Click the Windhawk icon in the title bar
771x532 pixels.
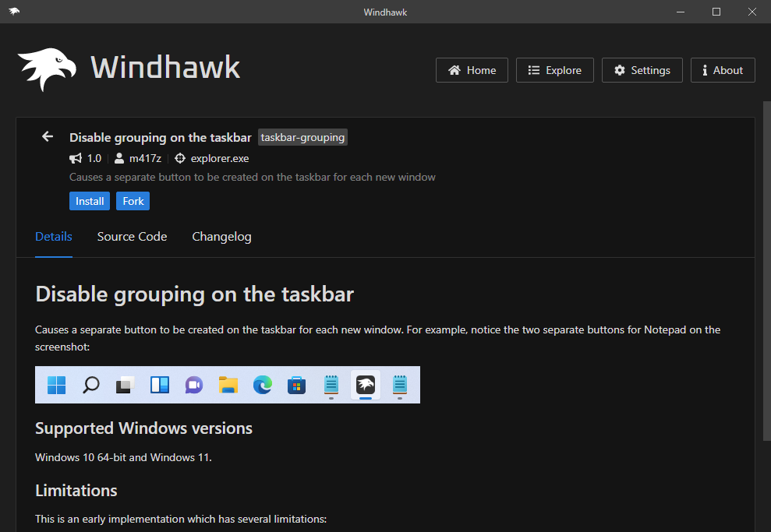[x=14, y=12]
